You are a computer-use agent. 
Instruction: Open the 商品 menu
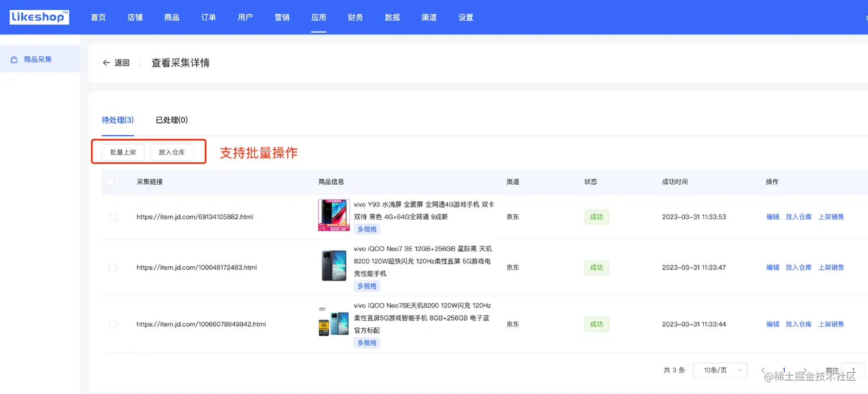click(172, 17)
